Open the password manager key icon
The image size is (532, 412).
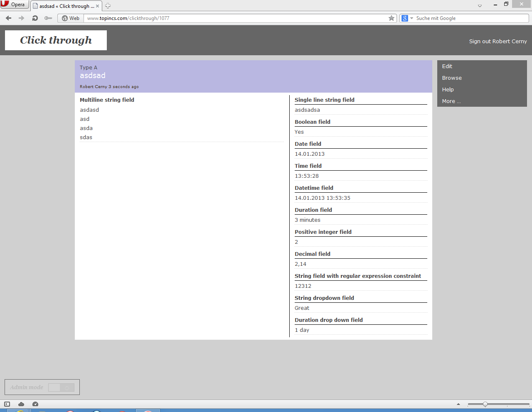click(x=48, y=18)
